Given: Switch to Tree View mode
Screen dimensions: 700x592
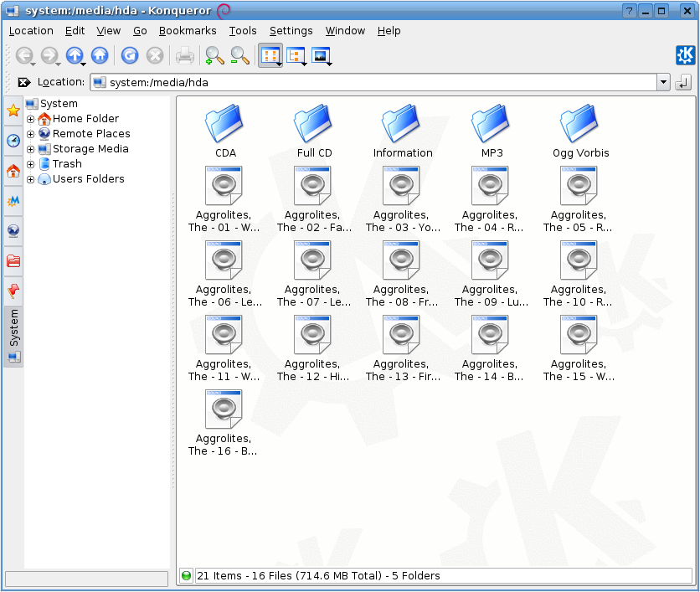Looking at the screenshot, I should coord(296,56).
